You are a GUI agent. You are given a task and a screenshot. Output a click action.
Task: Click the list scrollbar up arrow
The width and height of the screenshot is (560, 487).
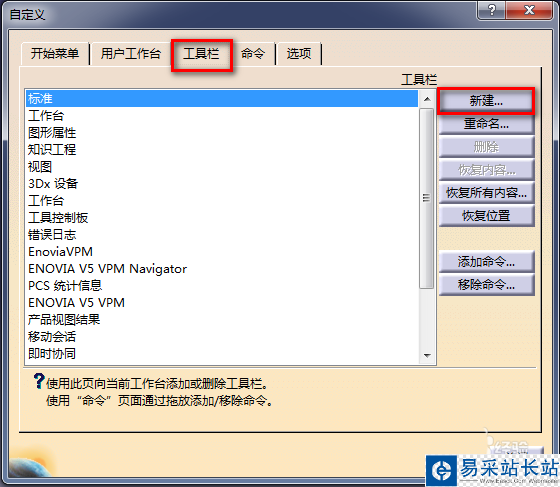coord(427,99)
